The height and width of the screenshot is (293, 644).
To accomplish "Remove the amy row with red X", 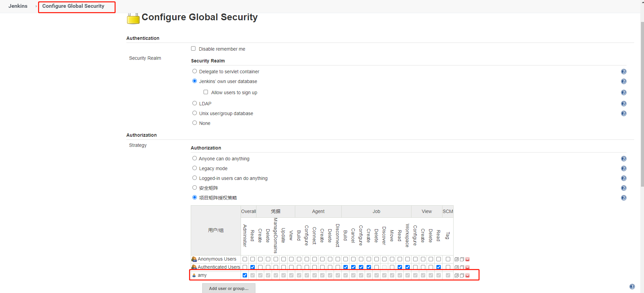I will click(467, 275).
